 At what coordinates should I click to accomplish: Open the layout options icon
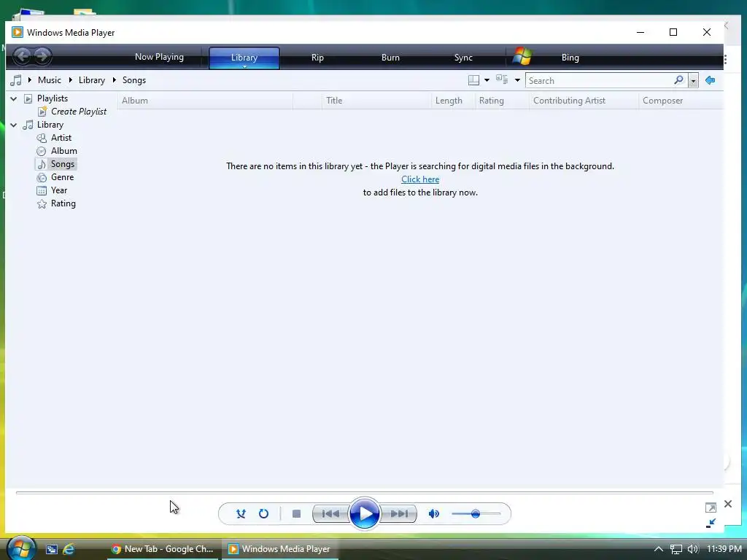[x=473, y=80]
